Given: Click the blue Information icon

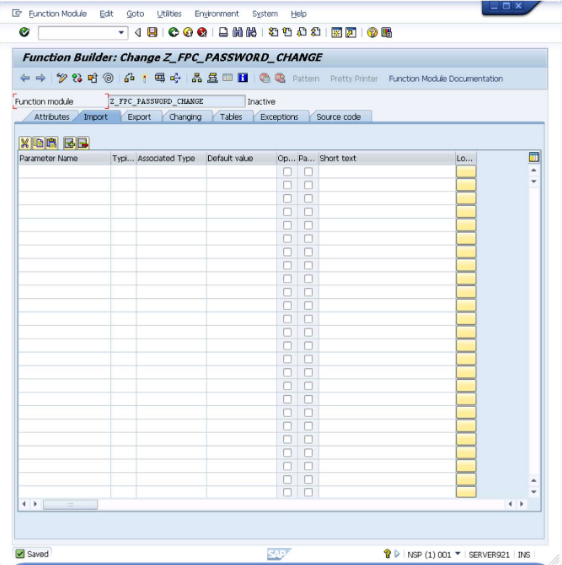Looking at the screenshot, I should [243, 77].
